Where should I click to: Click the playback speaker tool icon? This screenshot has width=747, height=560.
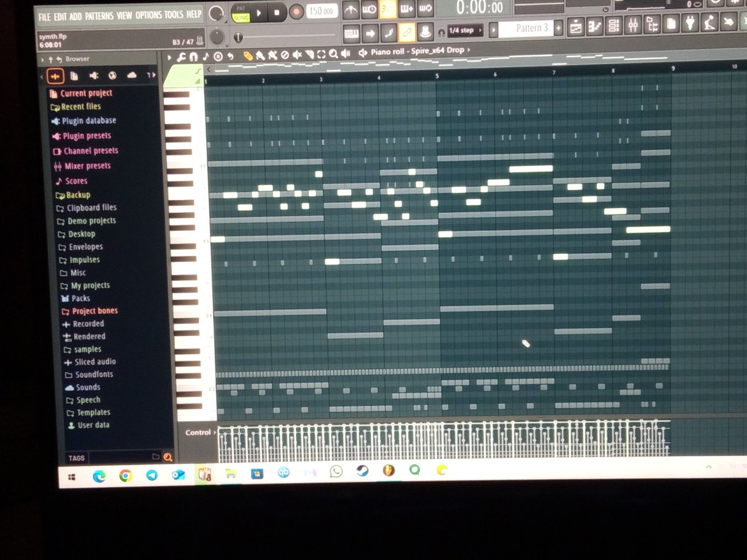(x=345, y=54)
